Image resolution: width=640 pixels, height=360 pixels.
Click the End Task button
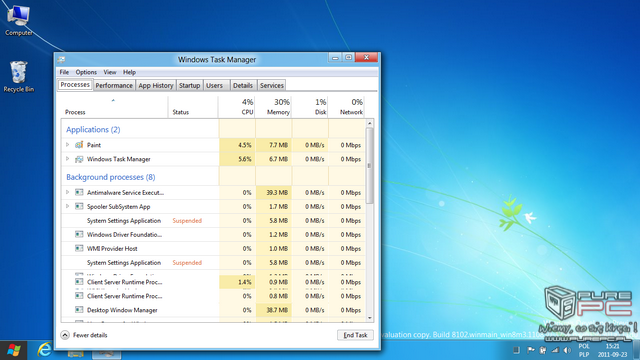[x=355, y=335]
